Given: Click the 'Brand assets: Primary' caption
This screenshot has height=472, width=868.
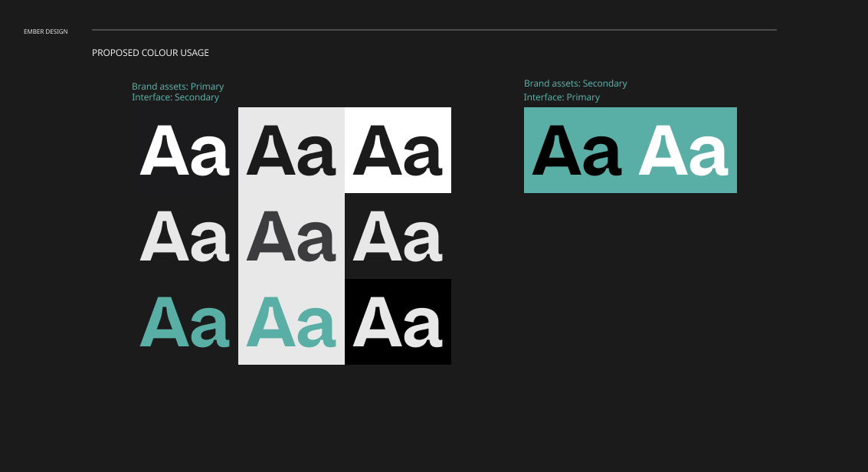Looking at the screenshot, I should pyautogui.click(x=178, y=87).
